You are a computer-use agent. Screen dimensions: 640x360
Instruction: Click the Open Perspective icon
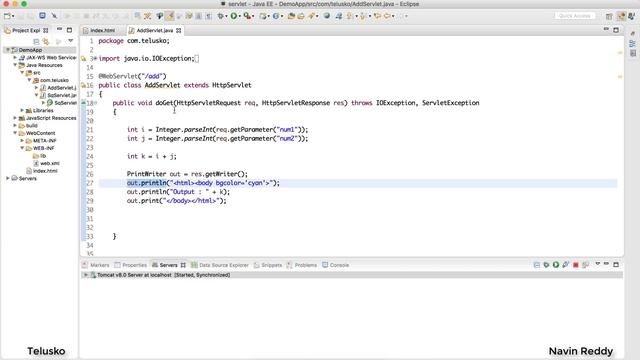point(609,16)
